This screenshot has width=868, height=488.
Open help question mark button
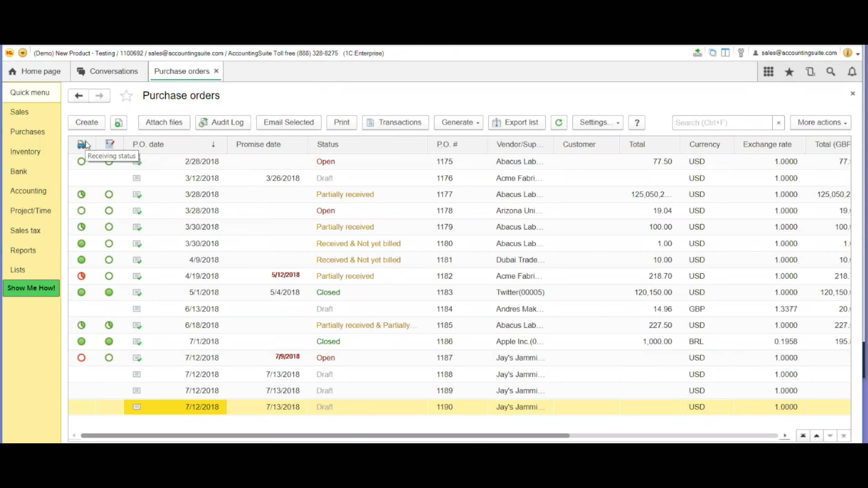coord(637,122)
